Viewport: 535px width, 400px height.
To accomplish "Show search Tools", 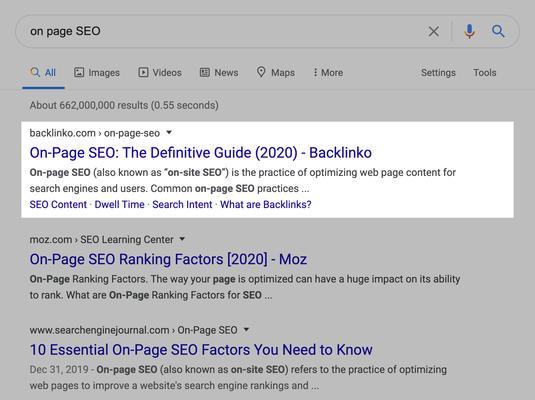I will [485, 72].
